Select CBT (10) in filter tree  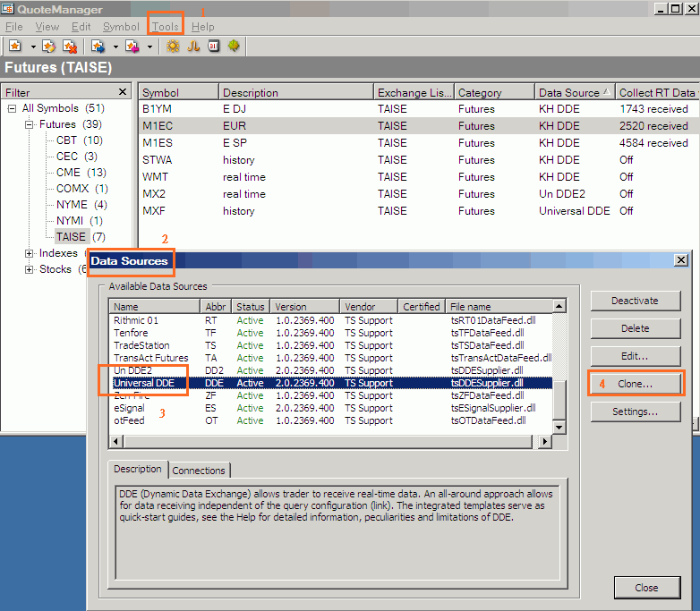tap(80, 140)
